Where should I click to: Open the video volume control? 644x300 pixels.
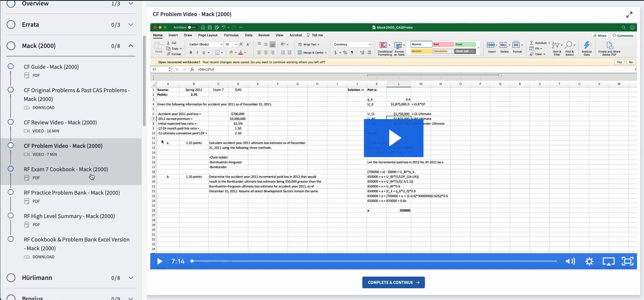(x=570, y=261)
